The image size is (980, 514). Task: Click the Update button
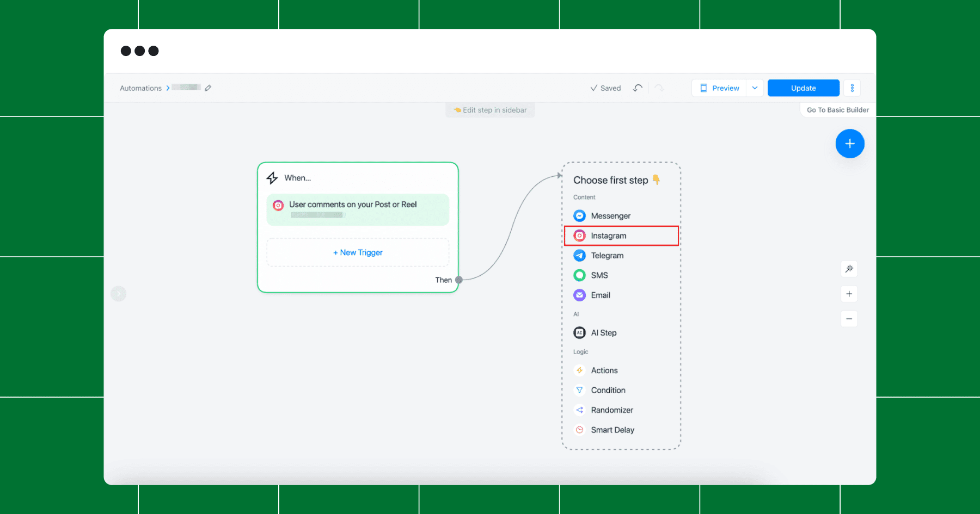tap(804, 88)
